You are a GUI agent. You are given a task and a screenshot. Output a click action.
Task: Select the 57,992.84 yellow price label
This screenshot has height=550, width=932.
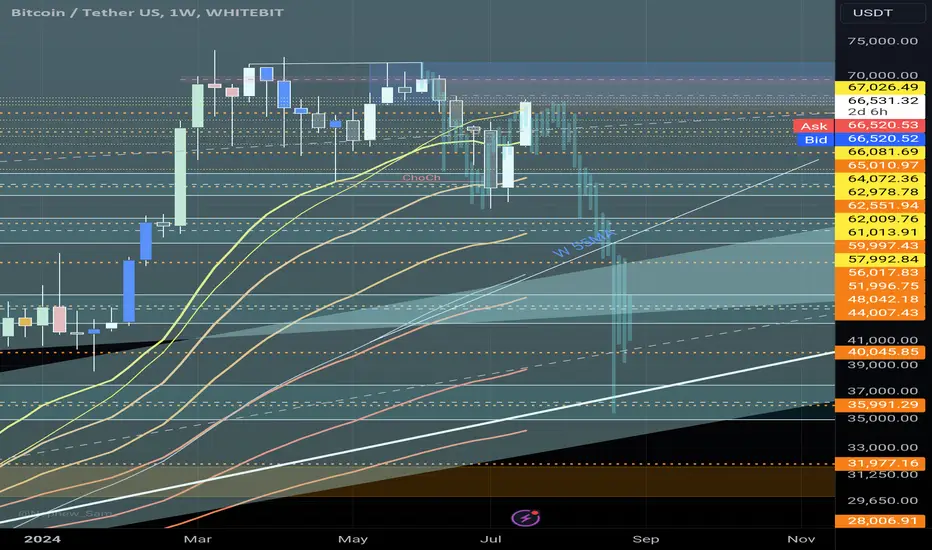[880, 259]
